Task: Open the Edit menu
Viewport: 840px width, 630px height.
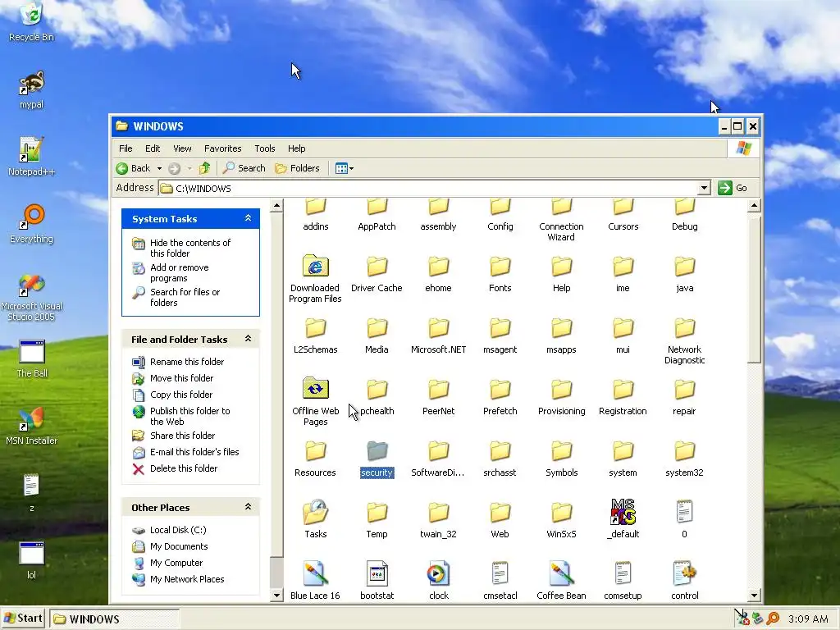Action: [x=153, y=148]
